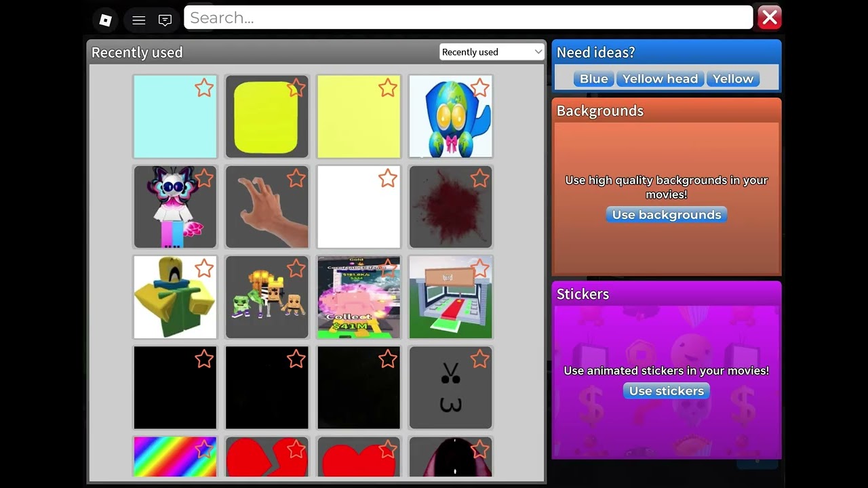Choose the rainbow stripes image
This screenshot has height=488, width=868.
pos(175,457)
